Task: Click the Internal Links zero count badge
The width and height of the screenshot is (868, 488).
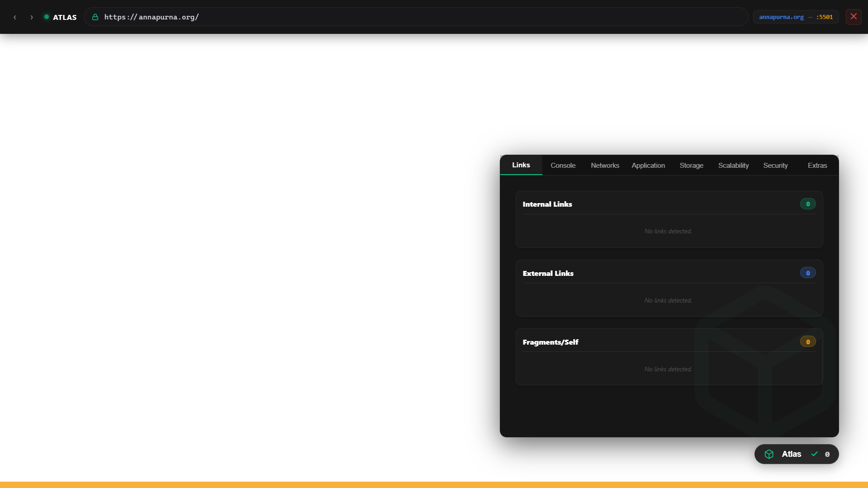Action: (808, 204)
